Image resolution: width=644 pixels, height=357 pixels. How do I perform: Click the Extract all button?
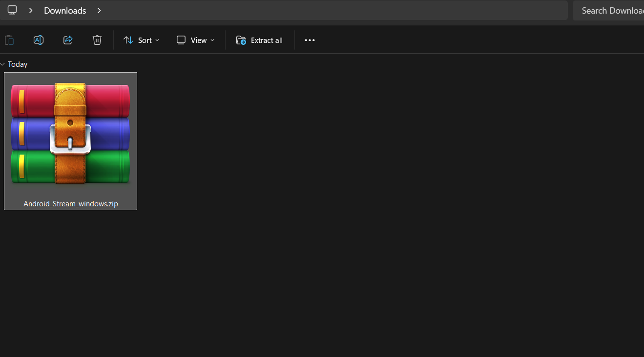(x=266, y=40)
